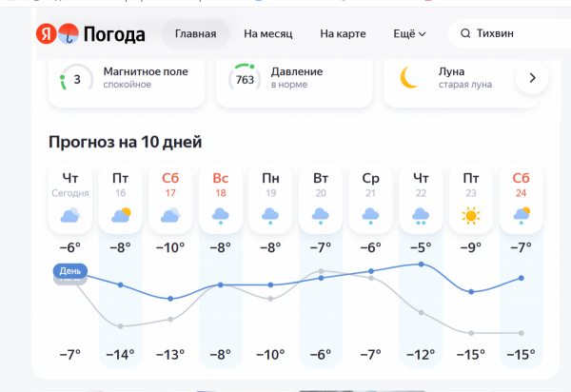Viewport: 571px width, 392px height.
Task: Click the snow cloud icon for Sunday 18
Action: click(x=221, y=216)
